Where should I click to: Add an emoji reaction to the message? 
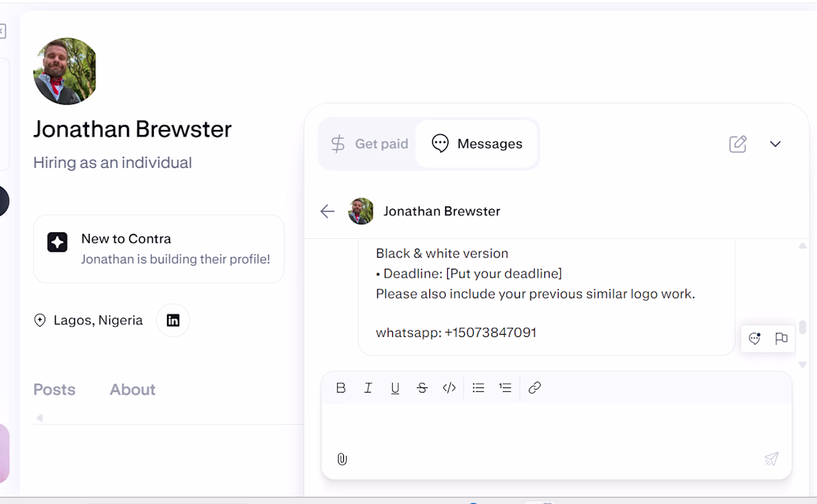point(755,338)
